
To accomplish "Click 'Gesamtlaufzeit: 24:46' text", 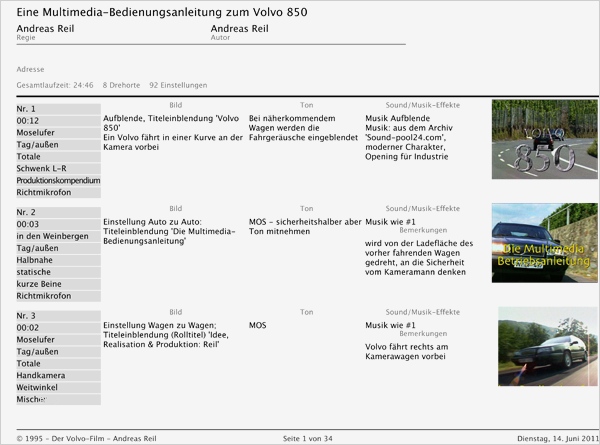I will [55, 85].
